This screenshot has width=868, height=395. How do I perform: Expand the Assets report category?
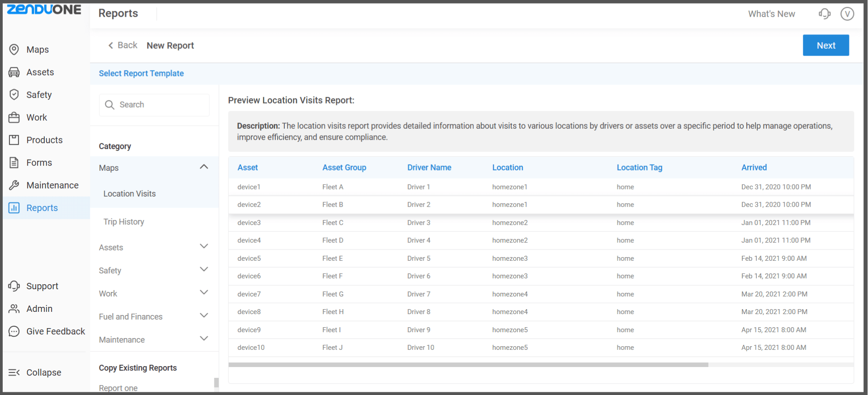(204, 247)
